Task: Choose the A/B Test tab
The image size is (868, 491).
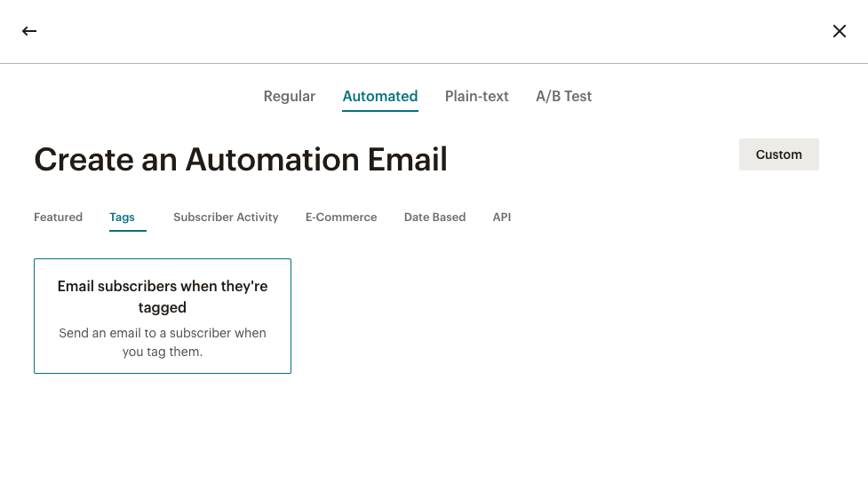Action: (x=563, y=96)
